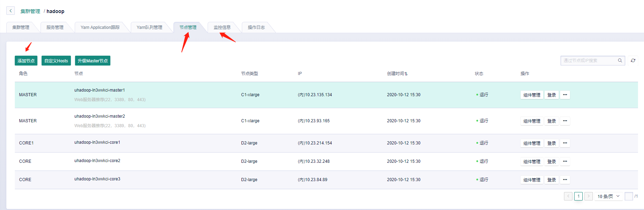
Task: Open more actions for the core3 node
Action: pos(565,180)
